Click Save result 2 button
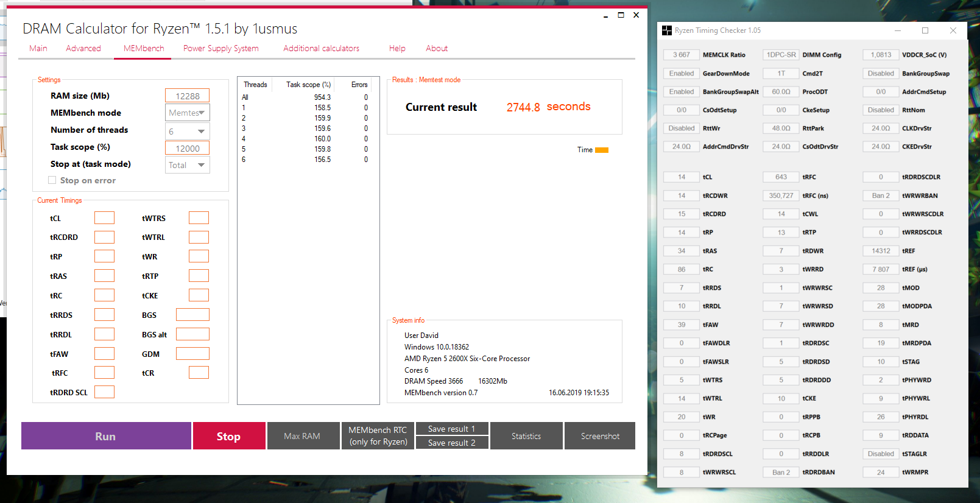 [452, 443]
